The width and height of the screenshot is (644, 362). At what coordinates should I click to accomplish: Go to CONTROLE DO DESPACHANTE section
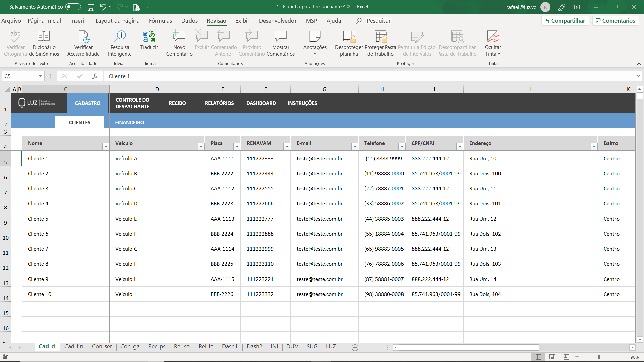(132, 103)
